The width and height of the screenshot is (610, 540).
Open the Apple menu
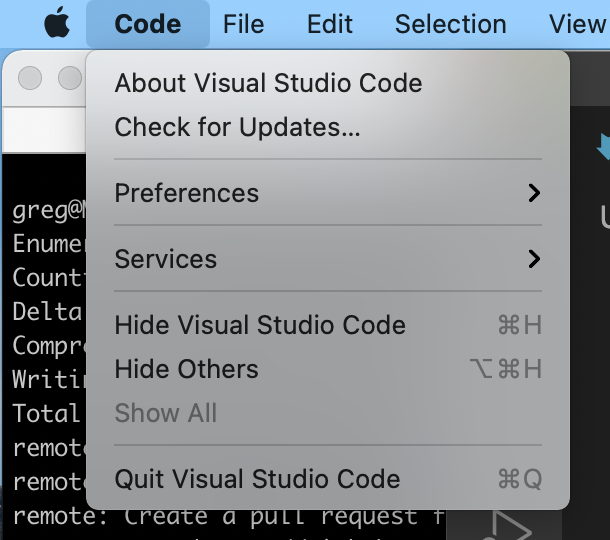(x=58, y=23)
